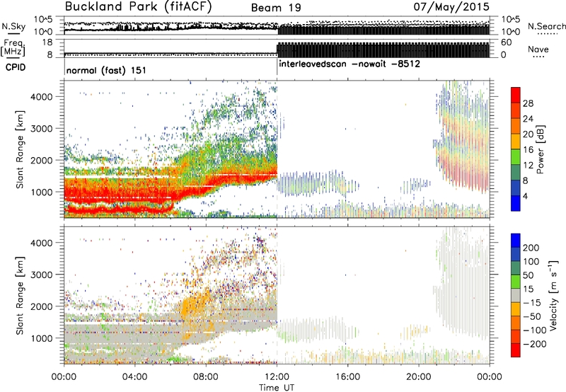Click the 'Slant Range [km]' label of the velocity panel
This screenshot has height=392, width=566.
click(x=20, y=295)
